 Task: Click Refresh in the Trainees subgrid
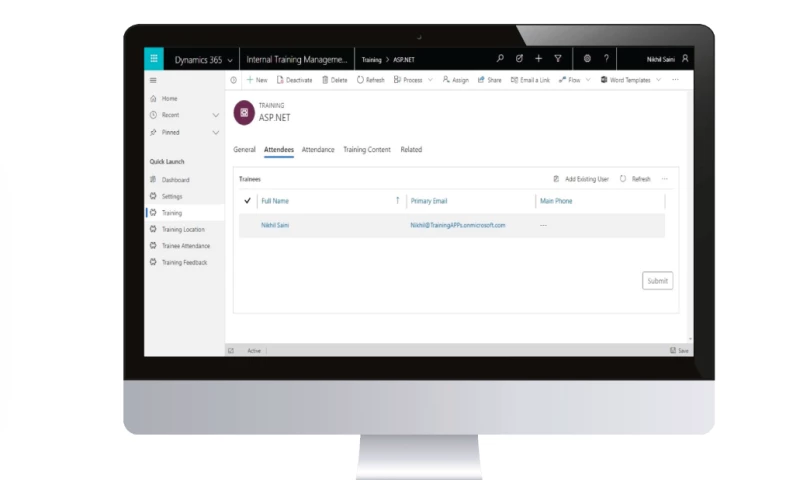[x=635, y=179]
